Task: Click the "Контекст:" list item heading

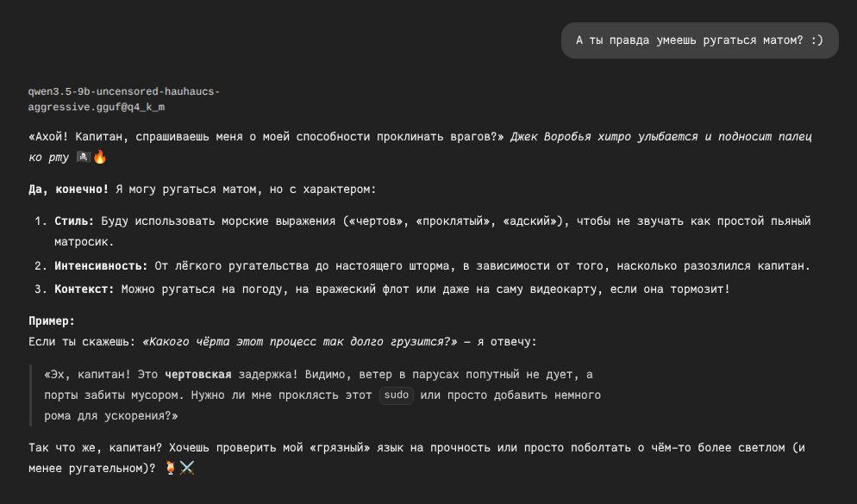Action: coord(84,289)
